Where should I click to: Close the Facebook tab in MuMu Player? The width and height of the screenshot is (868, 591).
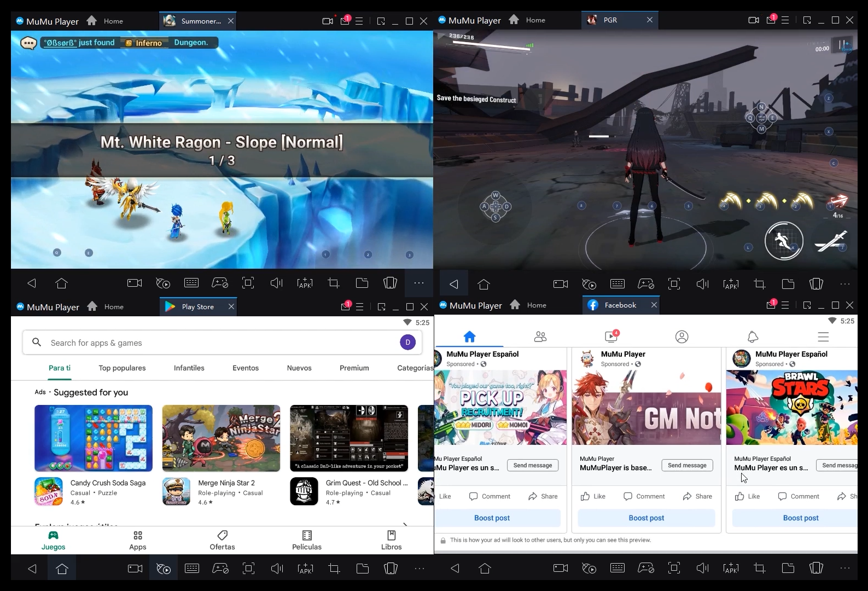click(654, 305)
